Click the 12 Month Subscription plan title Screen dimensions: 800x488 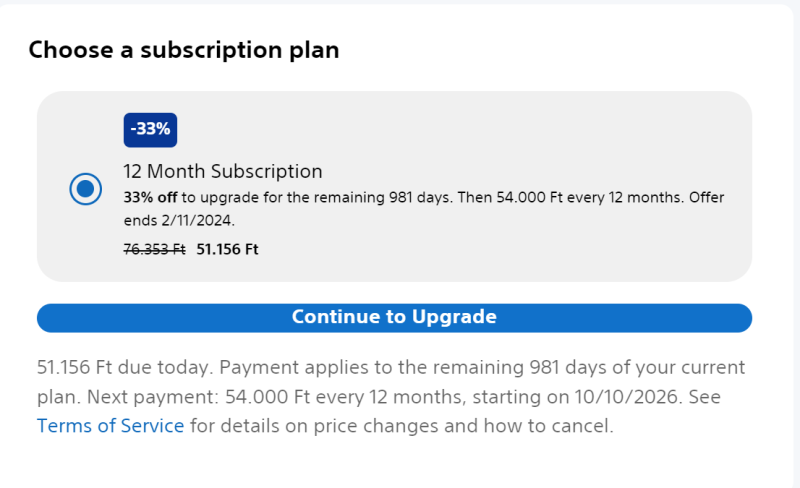coord(222,171)
